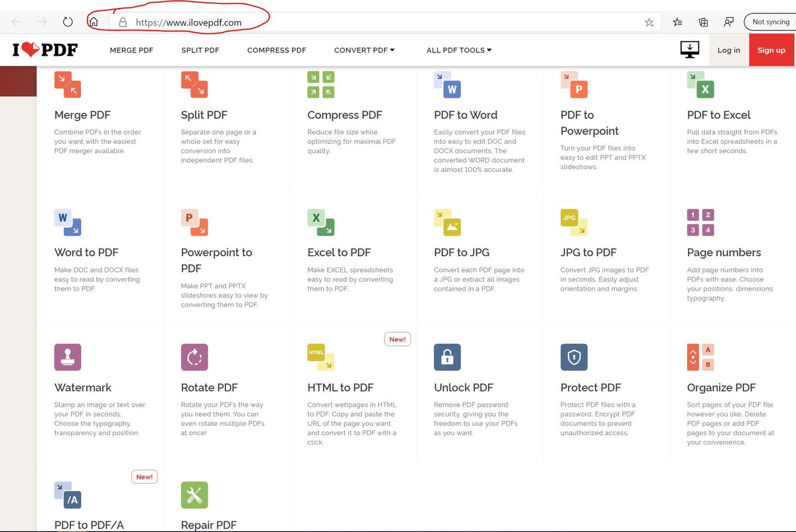Screen dimensions: 796x532
Task: Open the Page numbers title link
Action: click(724, 253)
